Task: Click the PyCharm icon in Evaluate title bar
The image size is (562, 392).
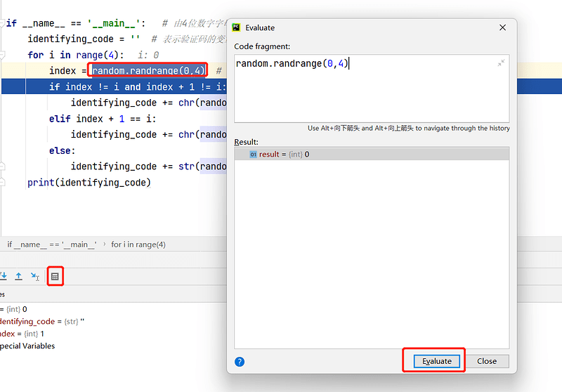Action: coord(237,27)
